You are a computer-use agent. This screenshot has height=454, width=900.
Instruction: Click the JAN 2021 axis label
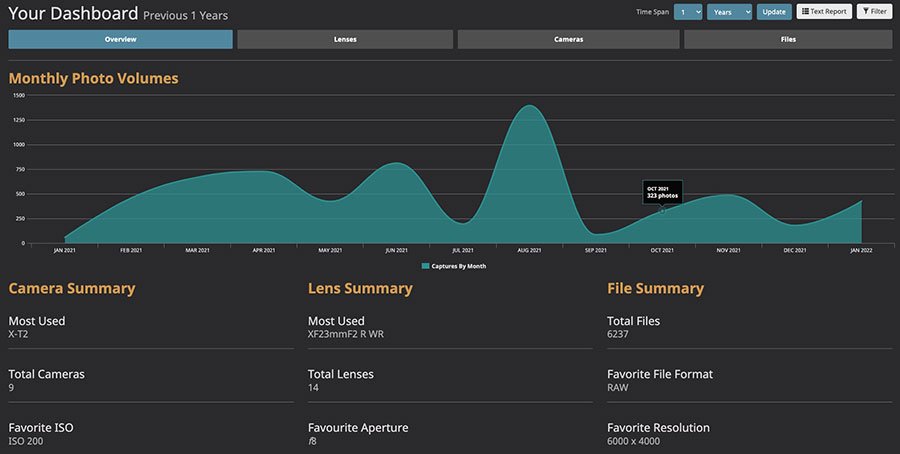pyautogui.click(x=64, y=251)
